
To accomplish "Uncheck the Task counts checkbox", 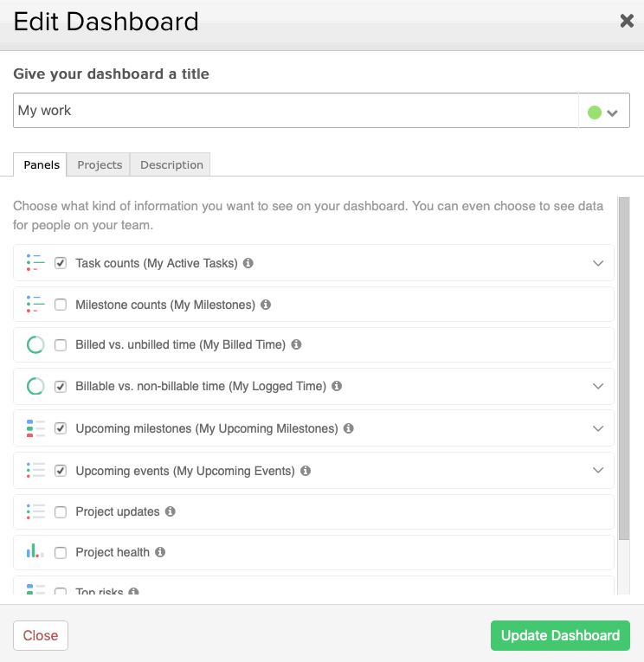I will (x=61, y=263).
